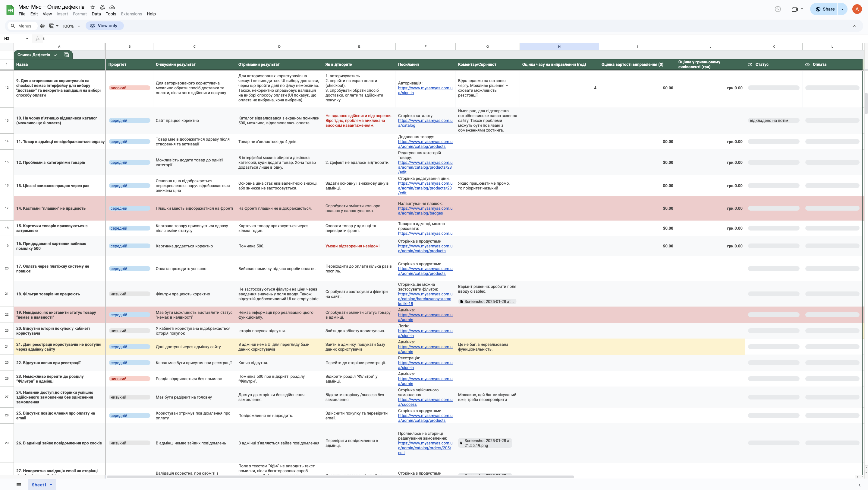Expand the Список Дефектів table menu
Viewport: 868px width, 490px height.
click(x=55, y=55)
